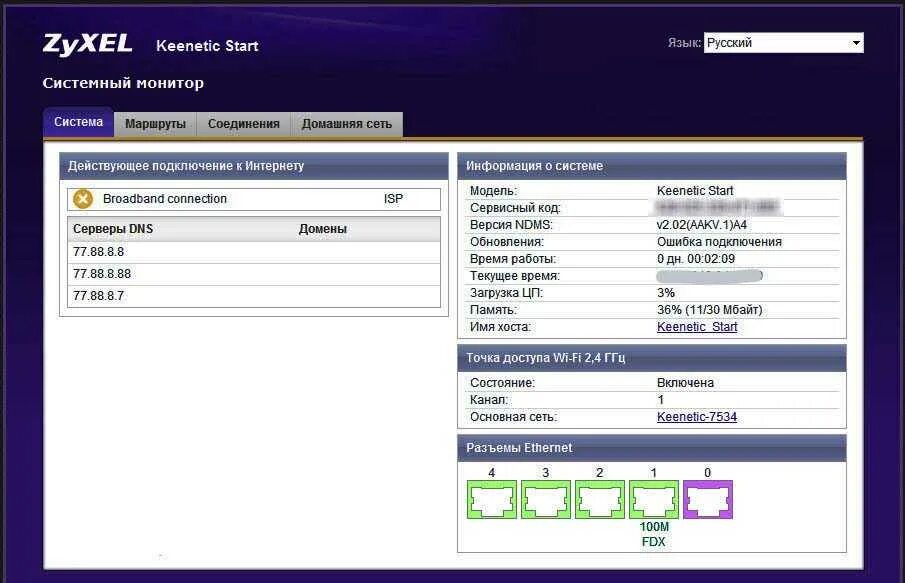Click the Домены column header
Image resolution: width=905 pixels, height=583 pixels.
pyautogui.click(x=323, y=229)
